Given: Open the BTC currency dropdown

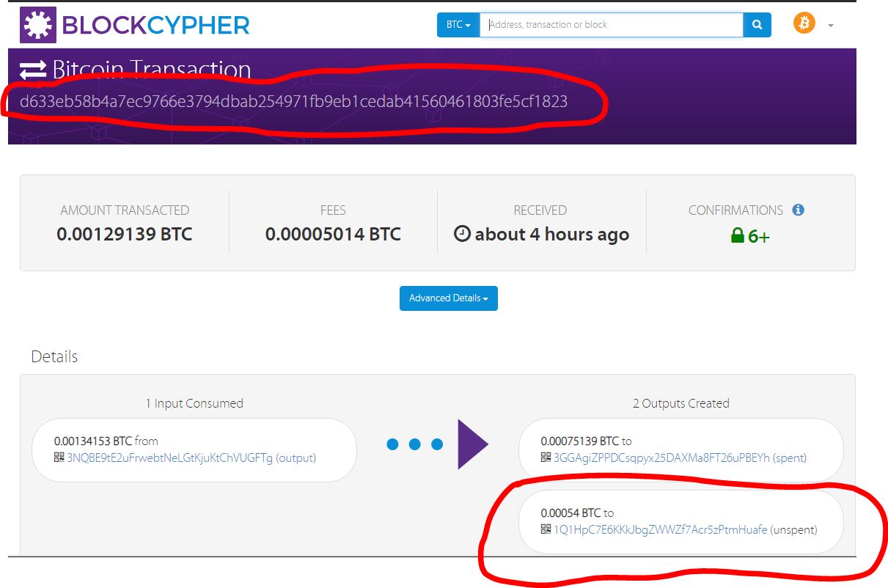Looking at the screenshot, I should 458,25.
